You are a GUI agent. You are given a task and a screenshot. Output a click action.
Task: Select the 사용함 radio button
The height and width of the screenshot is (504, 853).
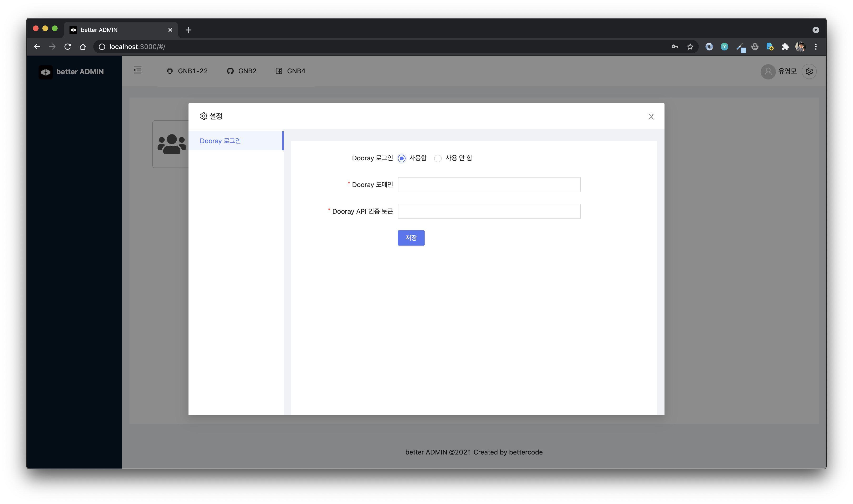click(x=401, y=158)
